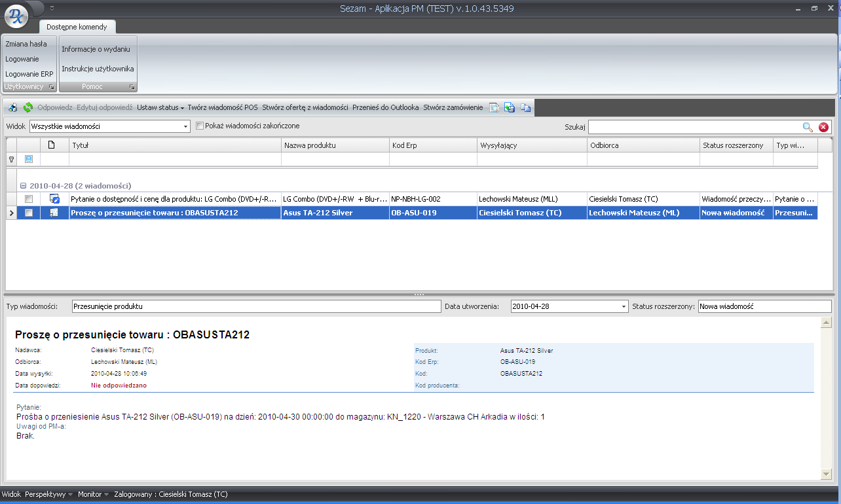The width and height of the screenshot is (841, 504).
Task: Click Przenieś do Outlooka button
Action: [x=386, y=107]
